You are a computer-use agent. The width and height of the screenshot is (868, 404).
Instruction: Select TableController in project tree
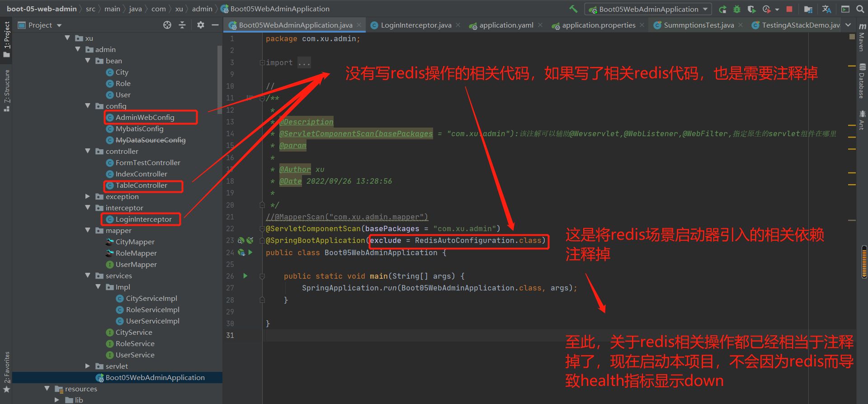pyautogui.click(x=141, y=185)
